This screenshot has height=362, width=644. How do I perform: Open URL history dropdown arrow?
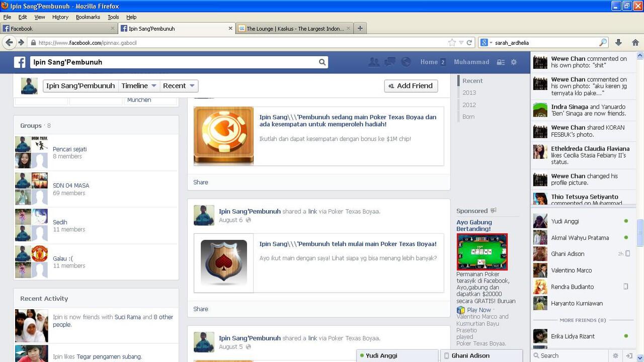click(x=461, y=43)
